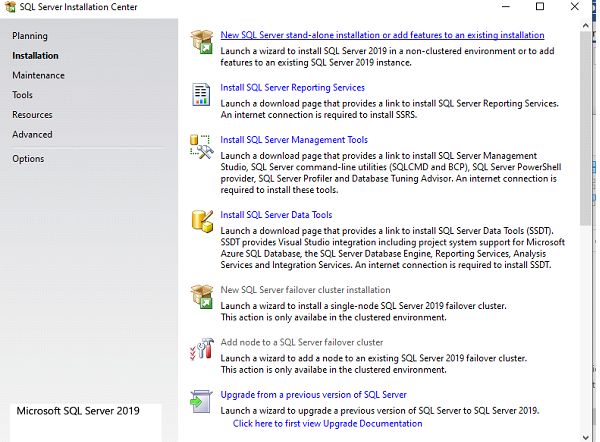
Task: Open Install SQL Server Reporting Services link
Action: pyautogui.click(x=292, y=87)
